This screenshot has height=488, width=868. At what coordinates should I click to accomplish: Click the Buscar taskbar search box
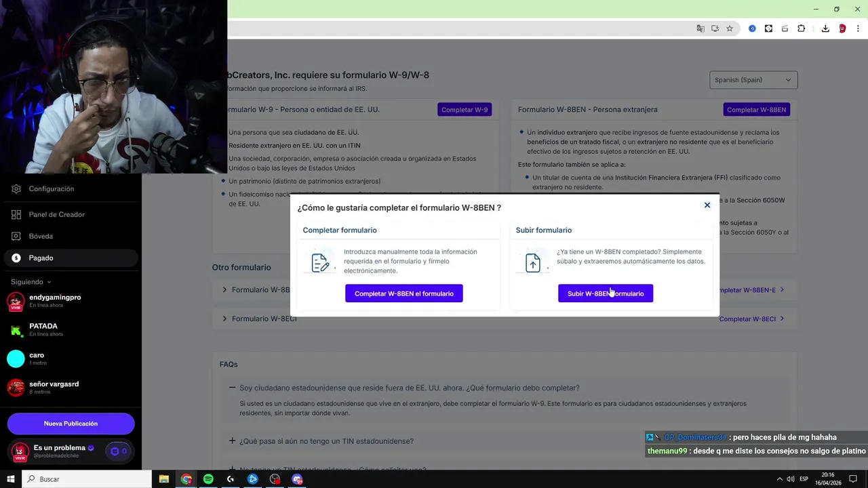tap(87, 479)
